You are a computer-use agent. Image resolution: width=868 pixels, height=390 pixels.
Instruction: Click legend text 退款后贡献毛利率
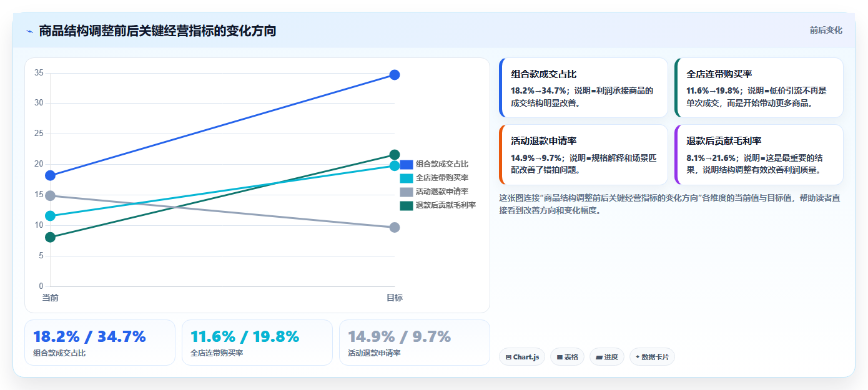[446, 205]
